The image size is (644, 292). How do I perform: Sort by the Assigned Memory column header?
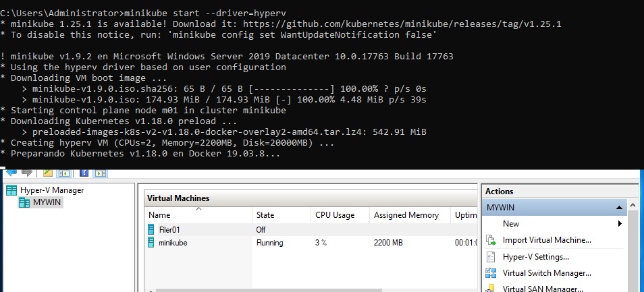click(x=406, y=215)
